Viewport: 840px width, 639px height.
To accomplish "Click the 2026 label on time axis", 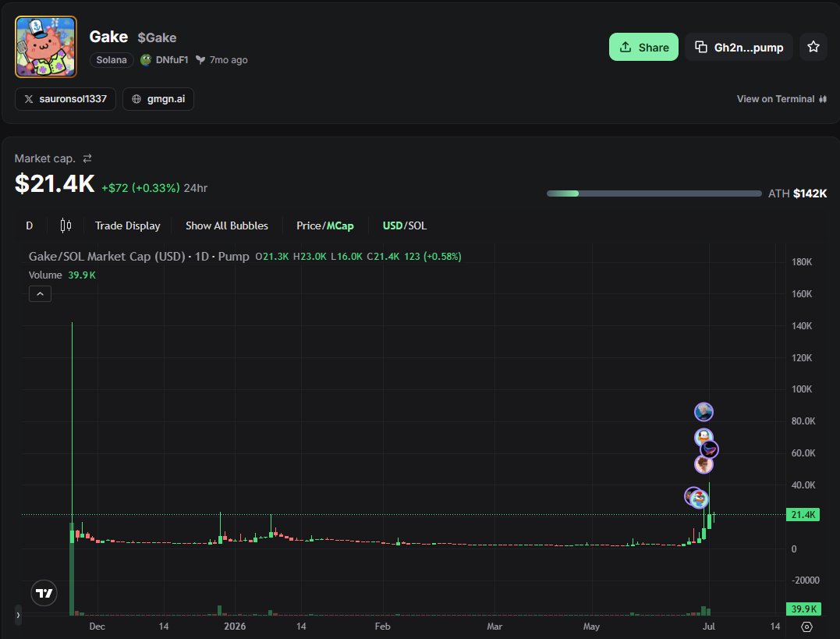I will point(235,627).
